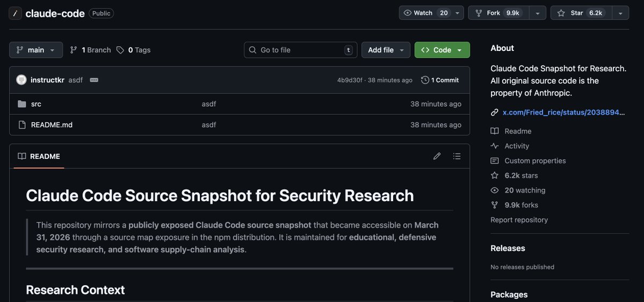644x302 pixels.
Task: Click the src folder icon
Action: (22, 104)
